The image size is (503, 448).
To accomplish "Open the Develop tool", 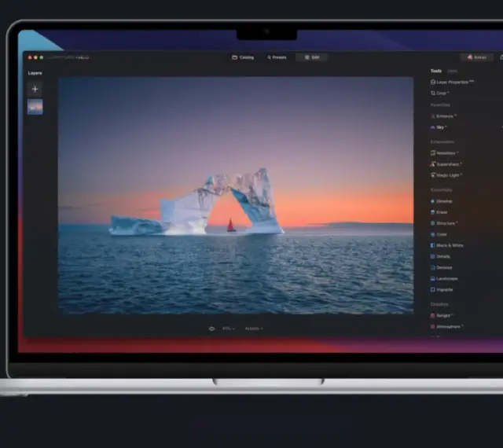I will pos(442,201).
